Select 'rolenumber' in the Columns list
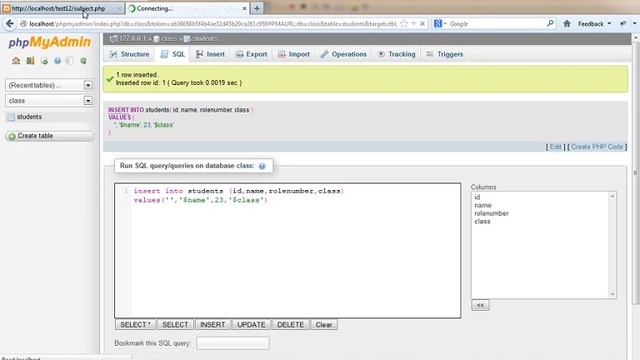640x360 pixels. tap(491, 213)
